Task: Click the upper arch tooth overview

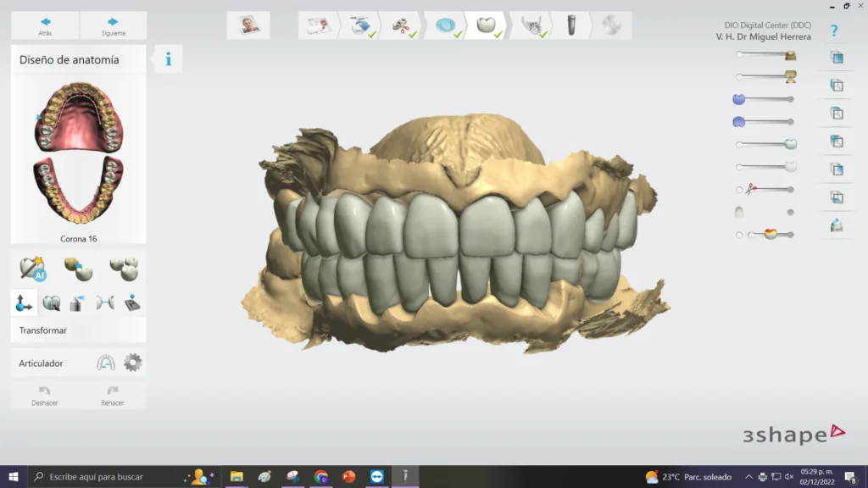Action: (79, 117)
